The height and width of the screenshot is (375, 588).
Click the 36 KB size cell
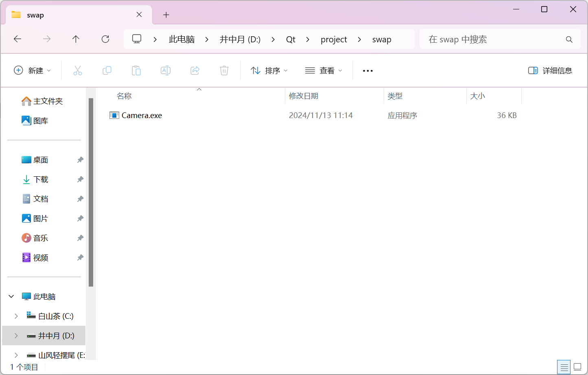507,115
